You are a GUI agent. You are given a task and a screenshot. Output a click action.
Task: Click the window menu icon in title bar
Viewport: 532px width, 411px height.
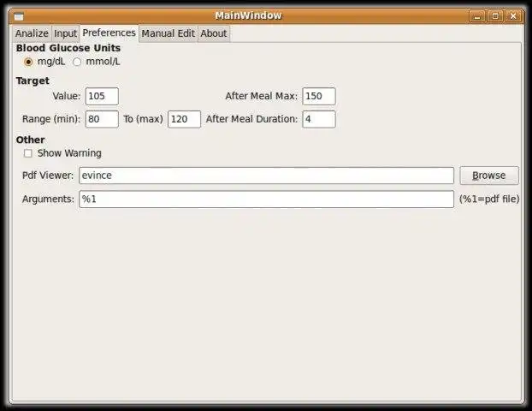[x=18, y=16]
